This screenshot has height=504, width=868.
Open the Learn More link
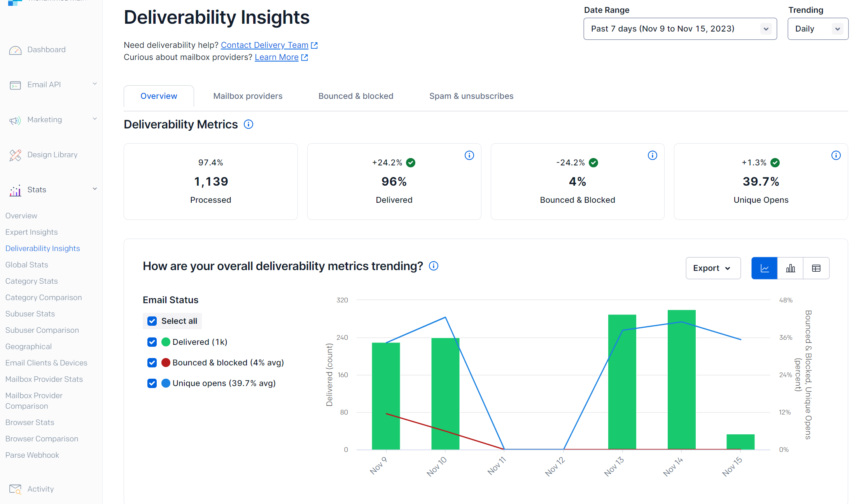coord(276,57)
